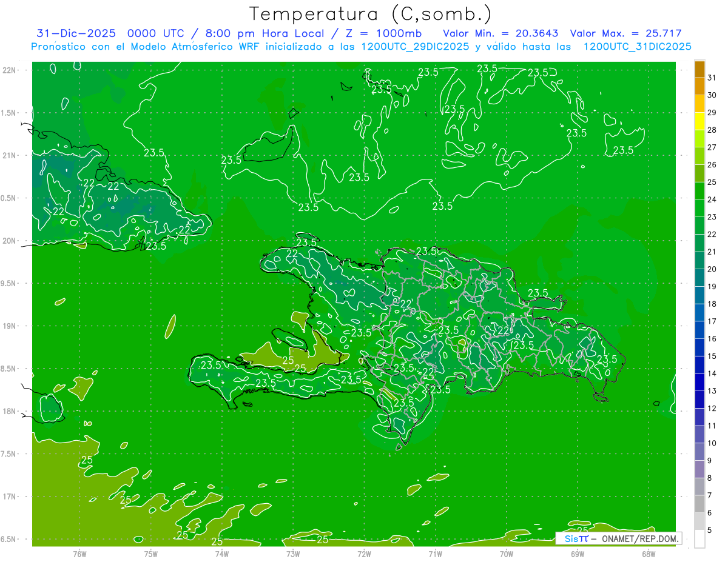Click the "Temperatura (C,somb.)" map title
The height and width of the screenshot is (562, 728).
[x=371, y=14]
